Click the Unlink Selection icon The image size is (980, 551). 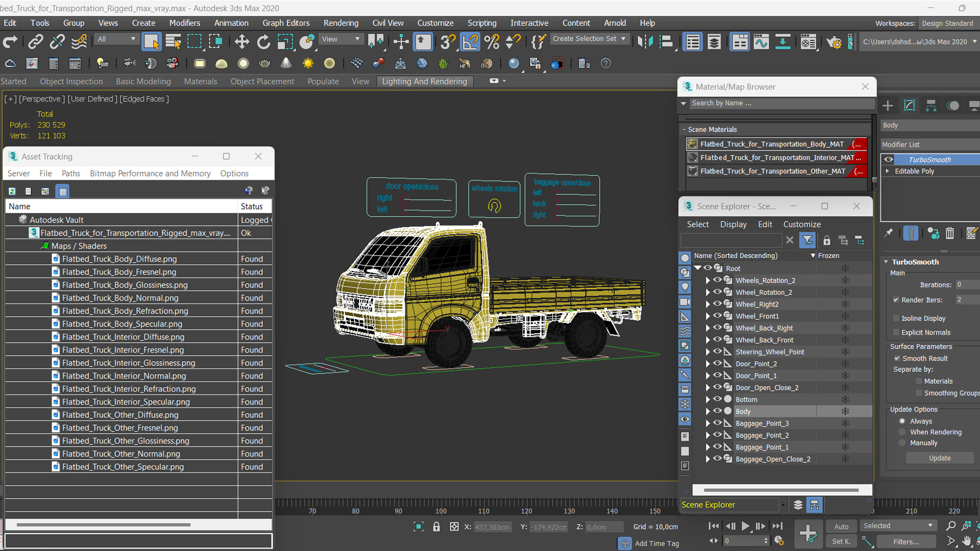click(x=57, y=42)
